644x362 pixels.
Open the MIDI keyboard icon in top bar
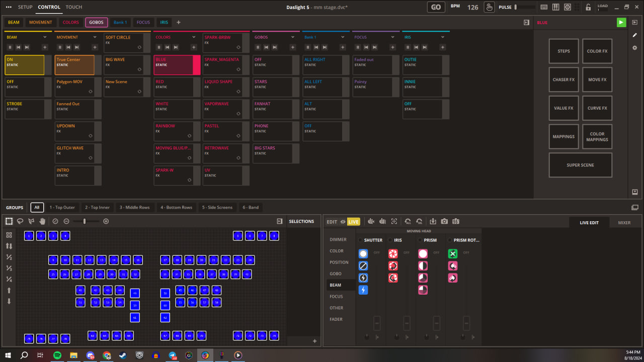click(556, 7)
